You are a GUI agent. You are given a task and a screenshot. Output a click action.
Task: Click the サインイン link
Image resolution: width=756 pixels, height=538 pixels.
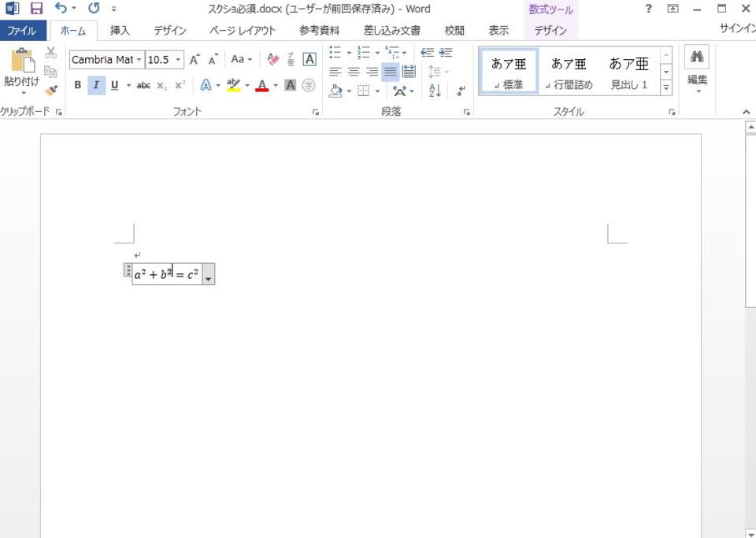click(736, 26)
